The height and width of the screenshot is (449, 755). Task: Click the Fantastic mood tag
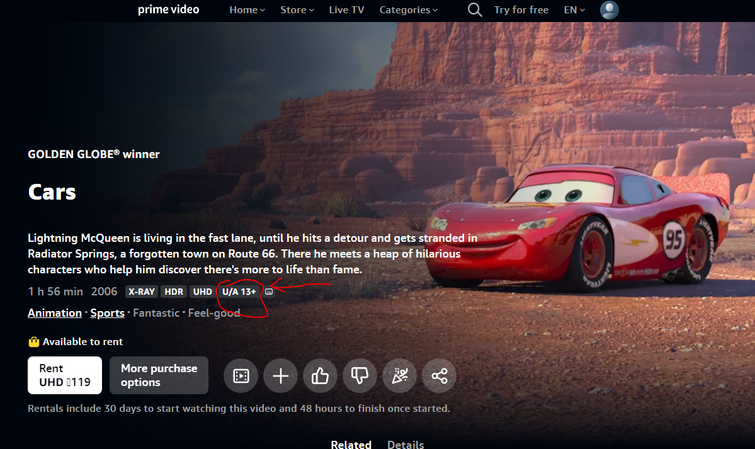[x=156, y=313]
